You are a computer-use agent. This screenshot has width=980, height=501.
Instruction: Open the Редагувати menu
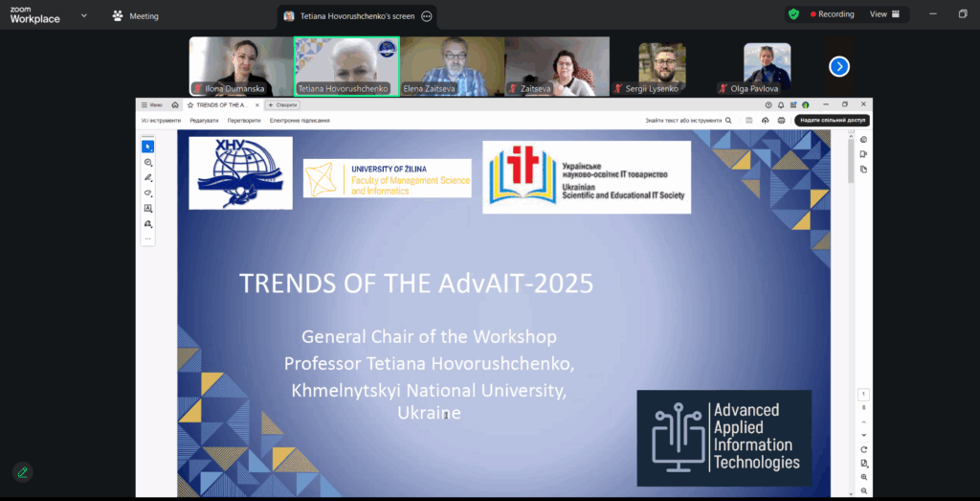[204, 121]
